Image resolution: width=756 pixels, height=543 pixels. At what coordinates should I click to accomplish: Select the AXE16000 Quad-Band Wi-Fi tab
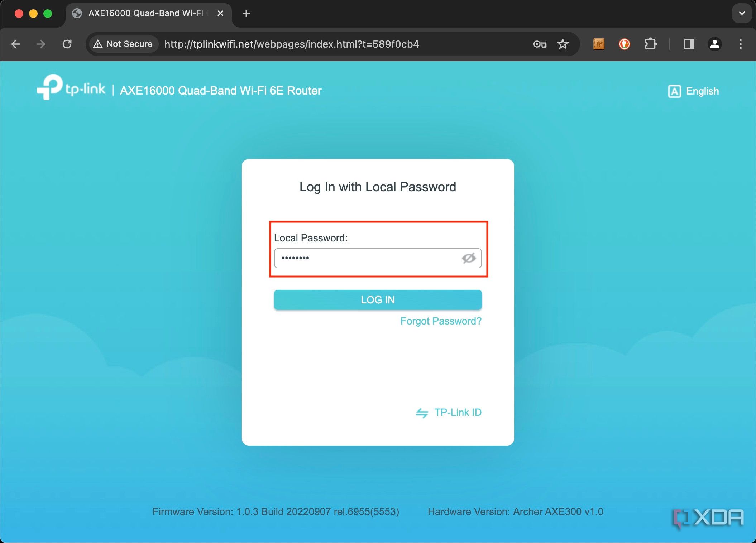click(143, 13)
